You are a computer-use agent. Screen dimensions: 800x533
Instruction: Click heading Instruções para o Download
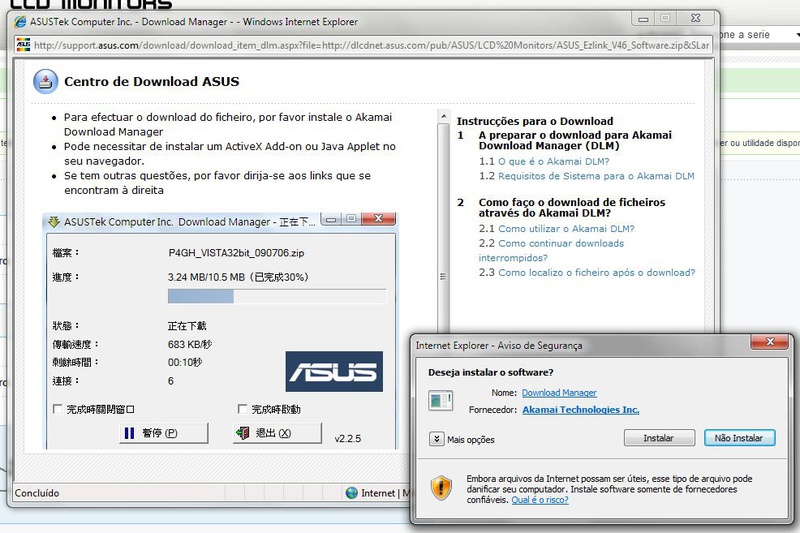pyautogui.click(x=535, y=121)
